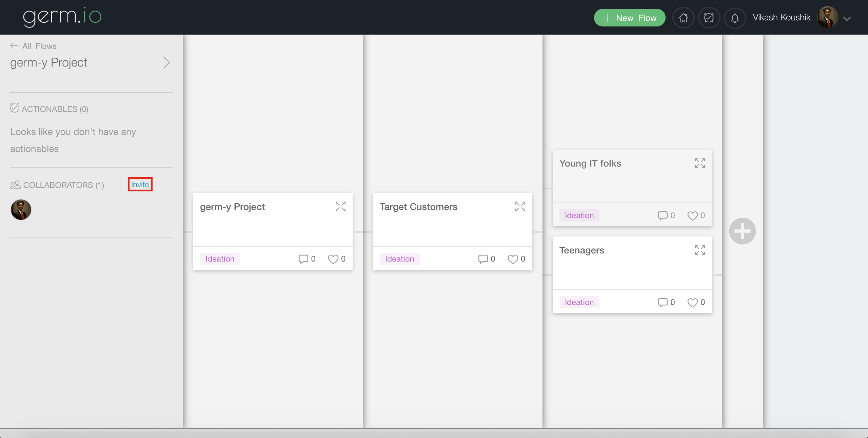Screen dimensions: 868x438
Task: Click the collaborator avatar thumbnail
Action: click(x=21, y=210)
